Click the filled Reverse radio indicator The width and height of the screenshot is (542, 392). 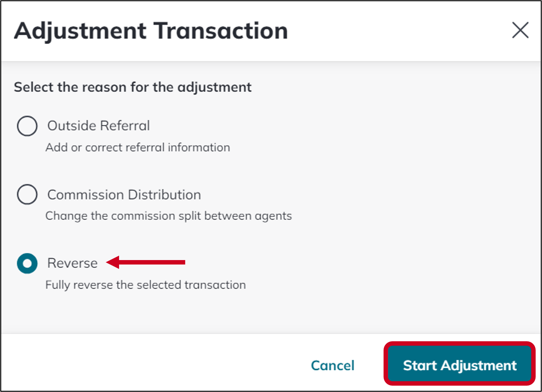(x=27, y=263)
